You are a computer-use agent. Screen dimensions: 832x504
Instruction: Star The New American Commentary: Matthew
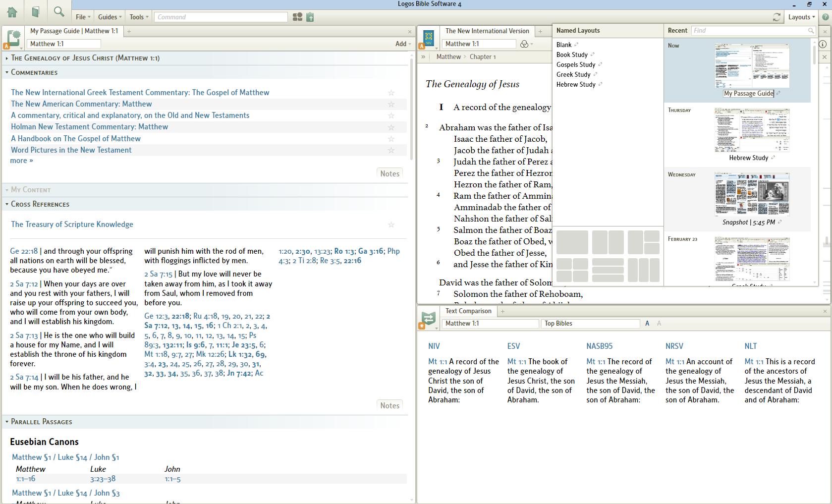[391, 104]
